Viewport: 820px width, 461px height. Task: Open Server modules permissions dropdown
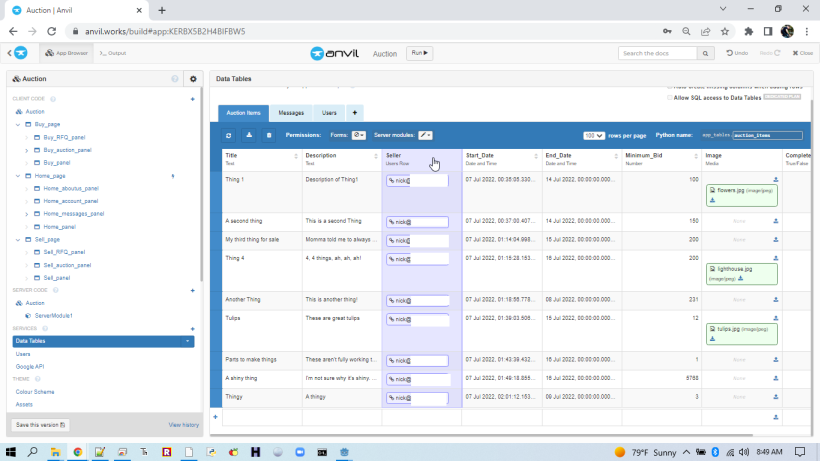pyautogui.click(x=425, y=135)
